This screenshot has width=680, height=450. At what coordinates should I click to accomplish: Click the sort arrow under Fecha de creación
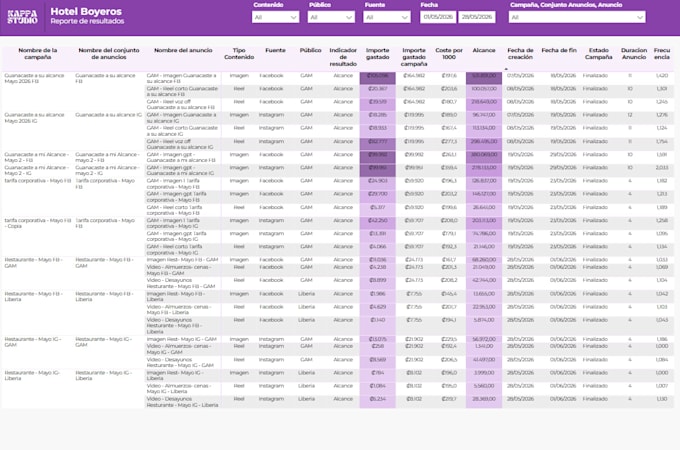click(506, 69)
